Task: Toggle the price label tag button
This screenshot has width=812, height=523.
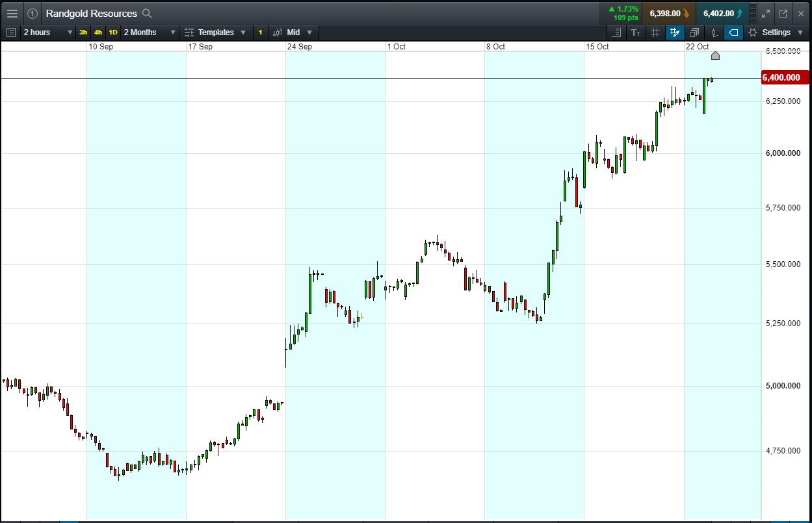Action: 733,32
